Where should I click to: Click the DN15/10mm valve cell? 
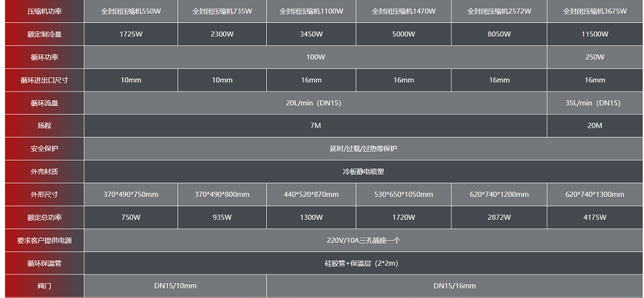click(x=175, y=286)
